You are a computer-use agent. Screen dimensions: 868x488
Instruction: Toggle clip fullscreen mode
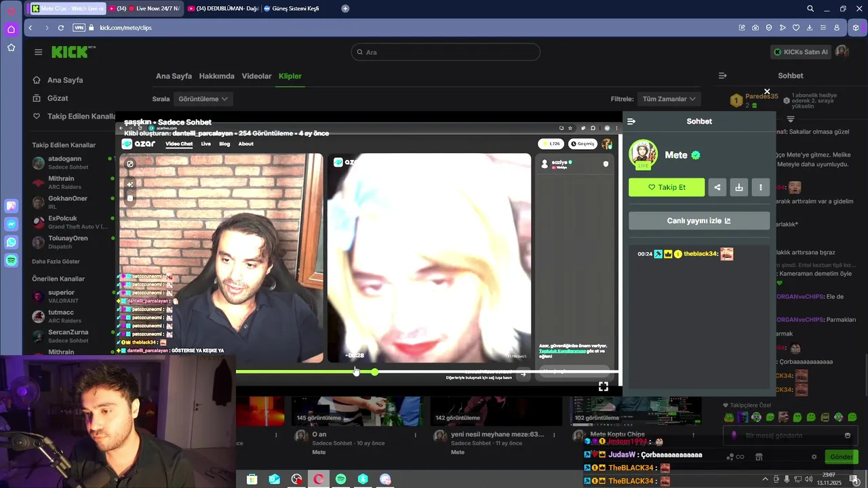603,386
